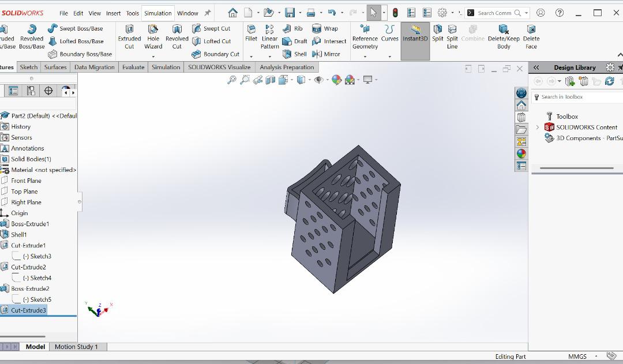Open Toolbox in Design Library
The width and height of the screenshot is (623, 364).
click(567, 117)
